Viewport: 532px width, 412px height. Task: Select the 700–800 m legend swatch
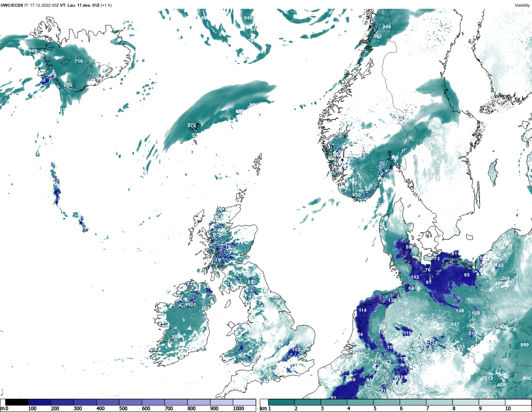(176, 402)
